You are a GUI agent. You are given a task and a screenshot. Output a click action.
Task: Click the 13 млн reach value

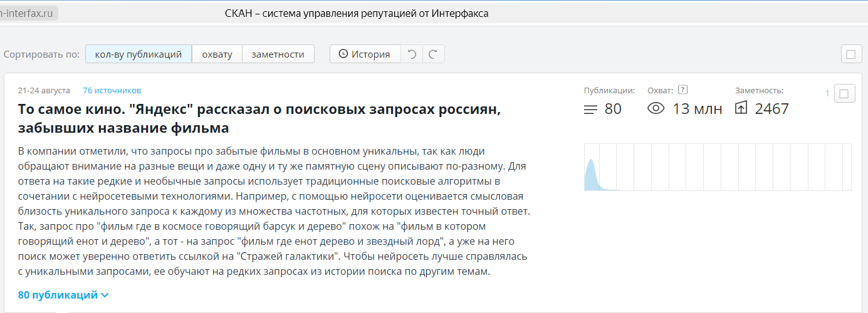[698, 109]
